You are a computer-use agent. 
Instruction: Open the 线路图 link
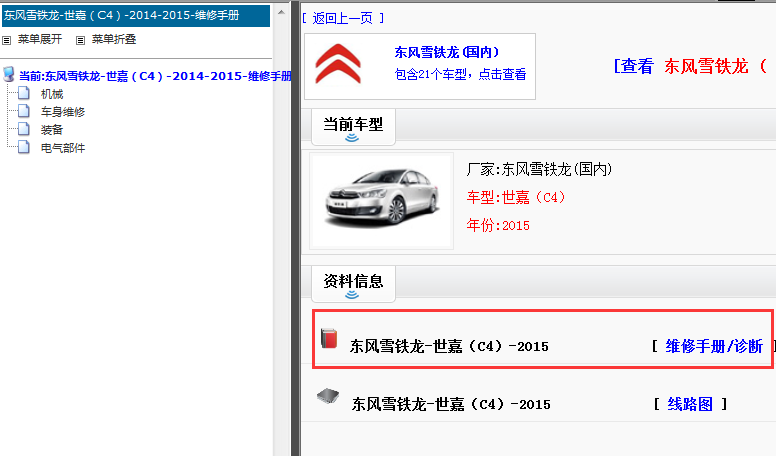click(x=690, y=404)
